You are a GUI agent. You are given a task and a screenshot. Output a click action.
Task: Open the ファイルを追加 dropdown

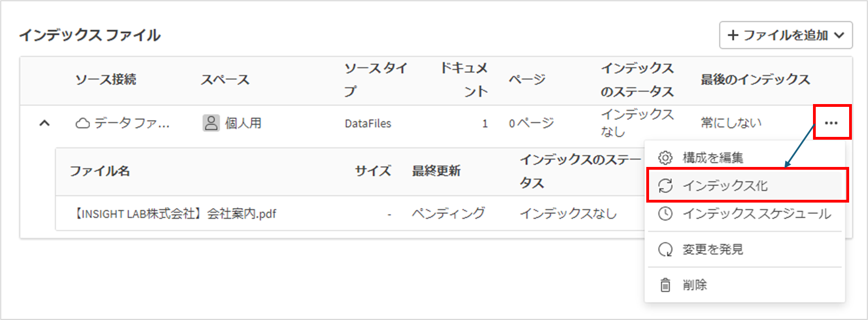coord(786,36)
